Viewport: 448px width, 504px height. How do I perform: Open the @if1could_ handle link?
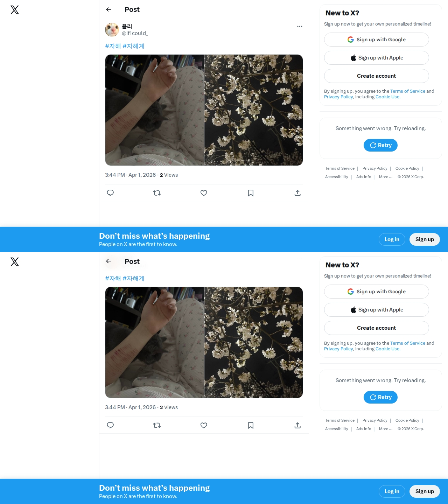point(135,33)
